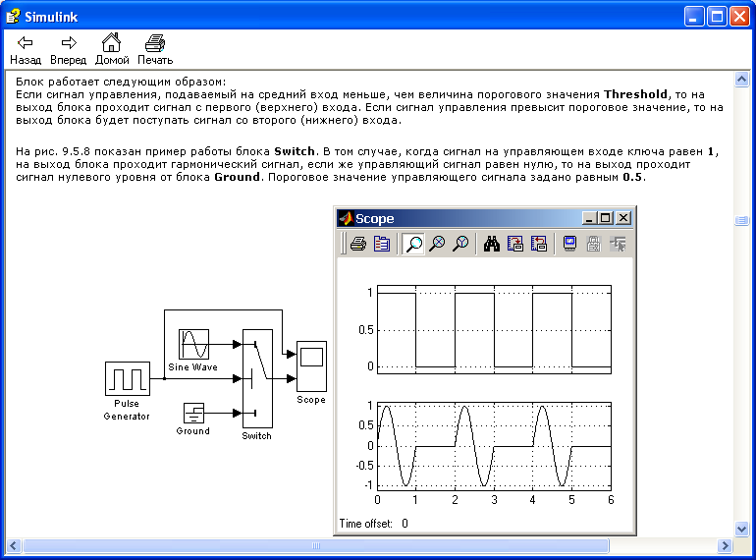Maximize the Simulink help window
756x560 pixels.
(717, 17)
